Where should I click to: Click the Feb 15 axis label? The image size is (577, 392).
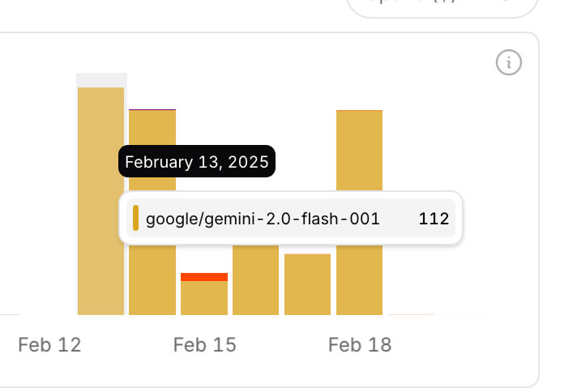point(204,345)
